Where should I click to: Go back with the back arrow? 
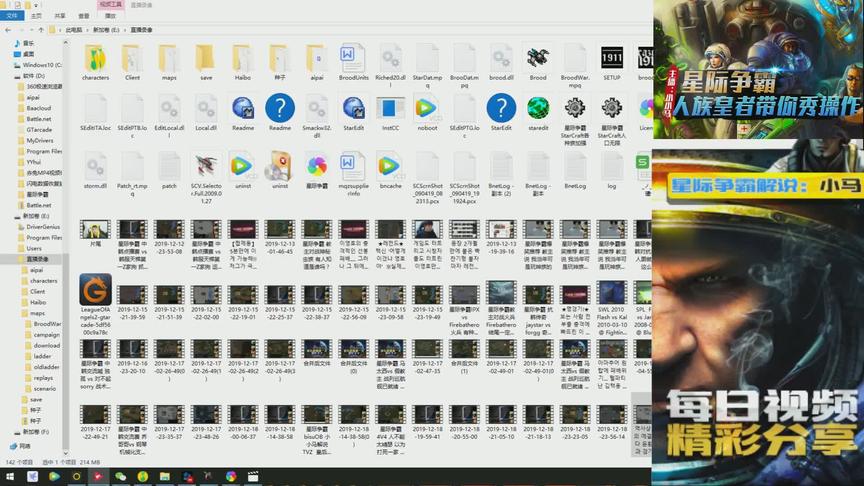tap(8, 30)
